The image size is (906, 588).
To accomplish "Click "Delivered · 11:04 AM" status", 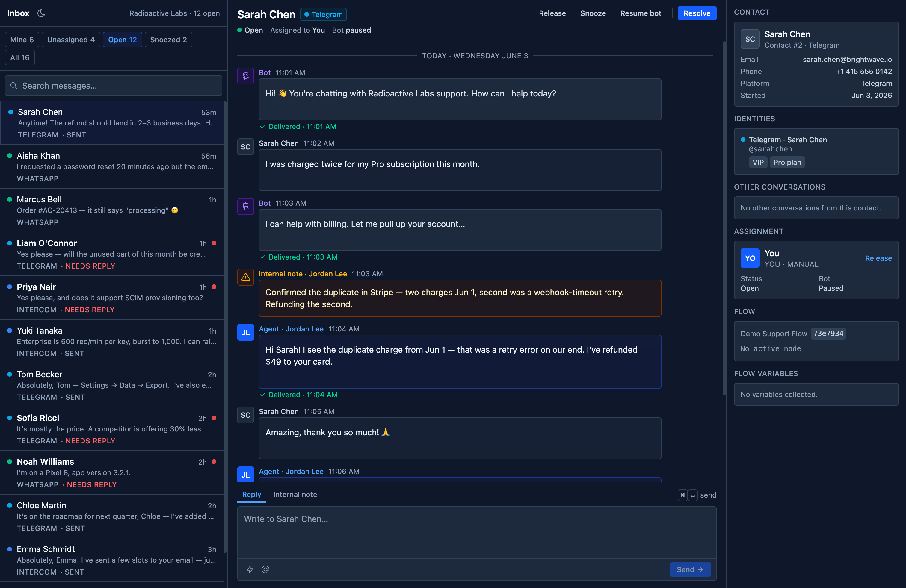I will click(x=298, y=395).
